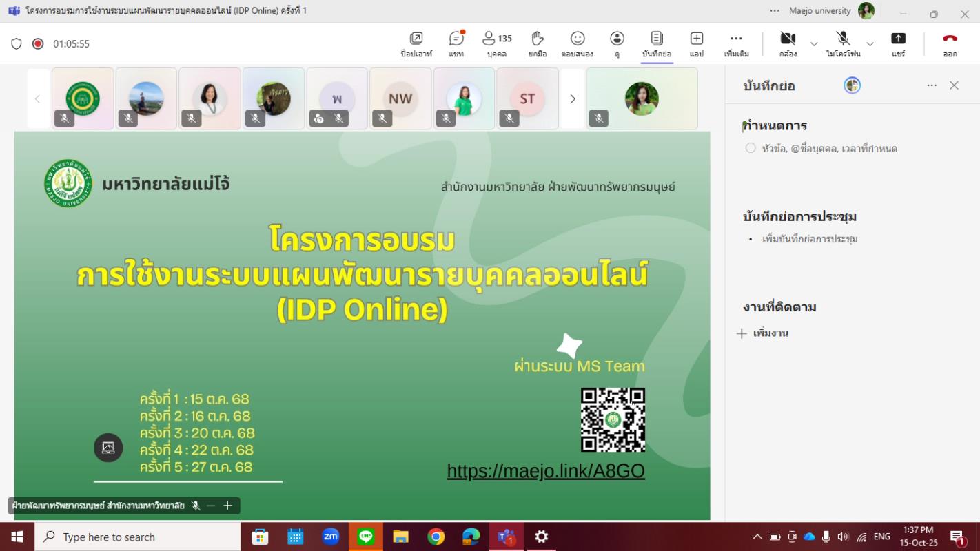Zoom in shared content with plus
980x551 pixels.
point(228,506)
